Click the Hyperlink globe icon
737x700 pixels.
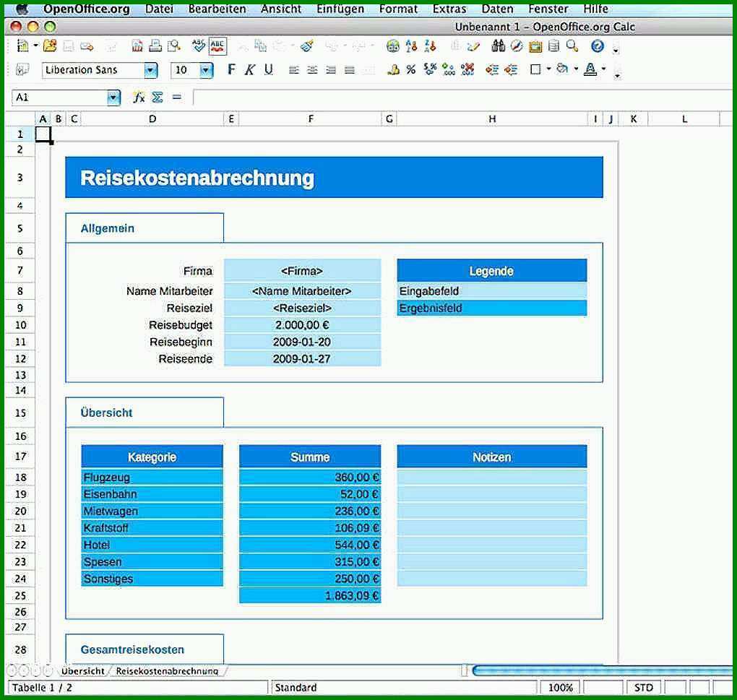pos(393,46)
